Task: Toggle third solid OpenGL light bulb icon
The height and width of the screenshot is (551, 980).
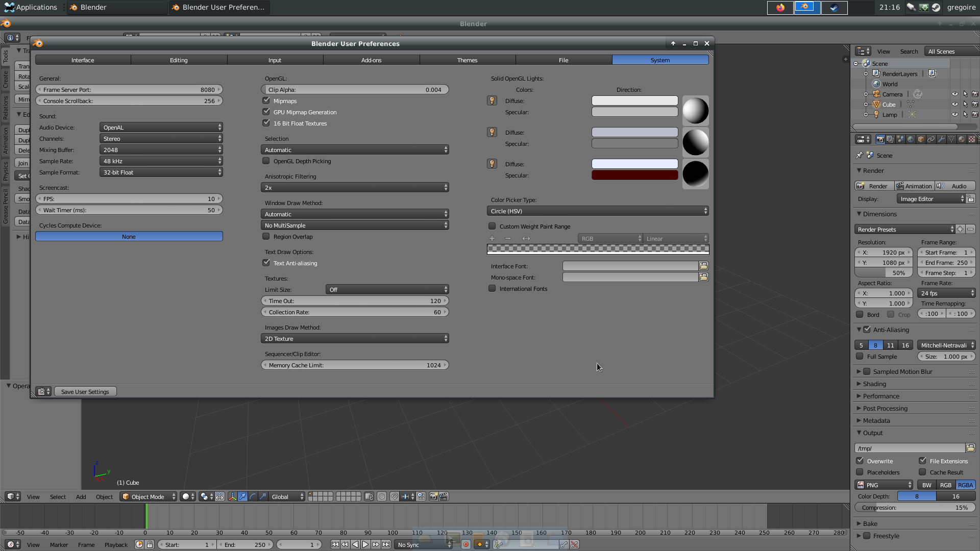Action: click(x=492, y=164)
